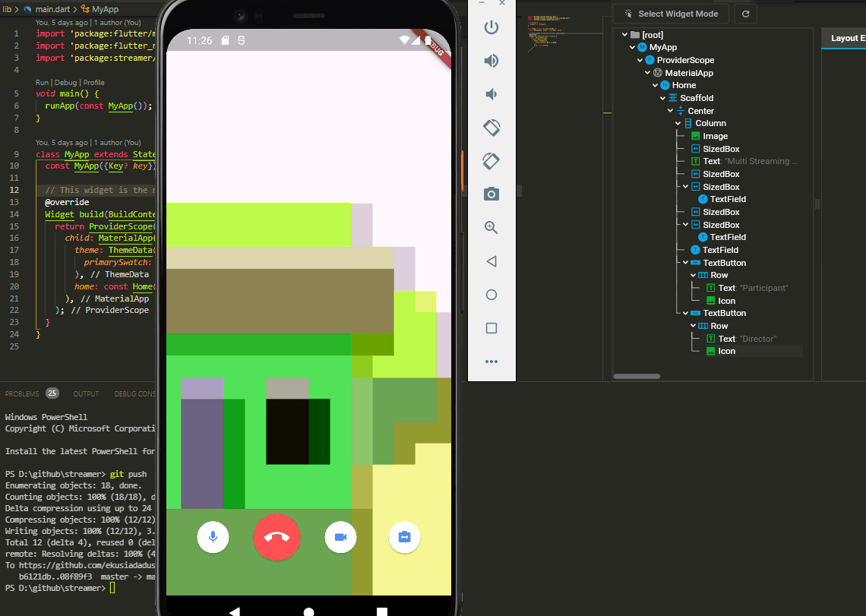866x616 pixels.
Task: Click the emulator rotate right icon
Action: pyautogui.click(x=491, y=161)
